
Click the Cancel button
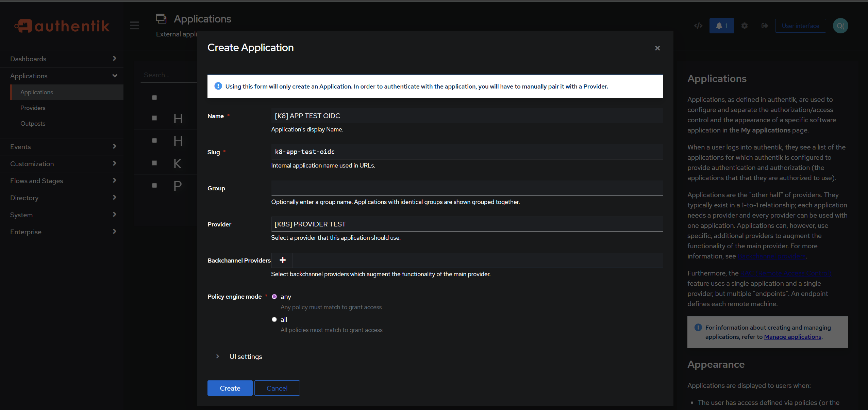pos(277,388)
